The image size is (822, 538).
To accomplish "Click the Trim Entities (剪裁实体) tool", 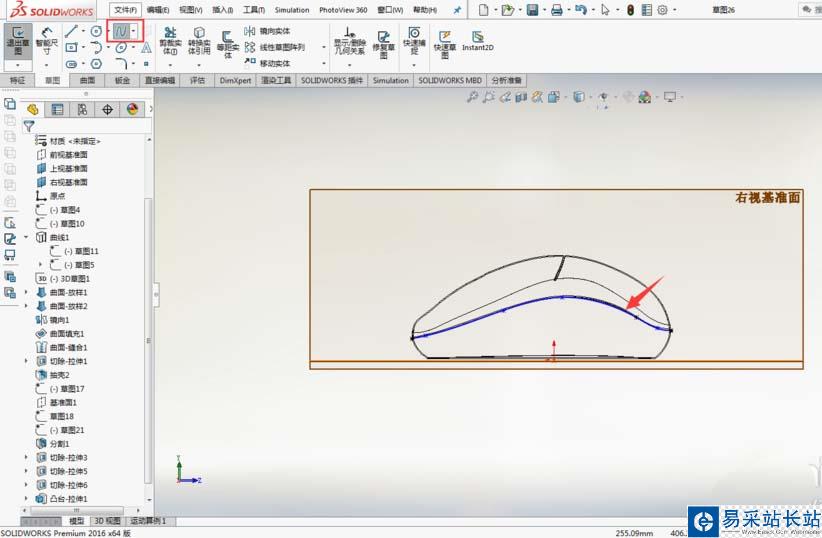I will pos(169,41).
